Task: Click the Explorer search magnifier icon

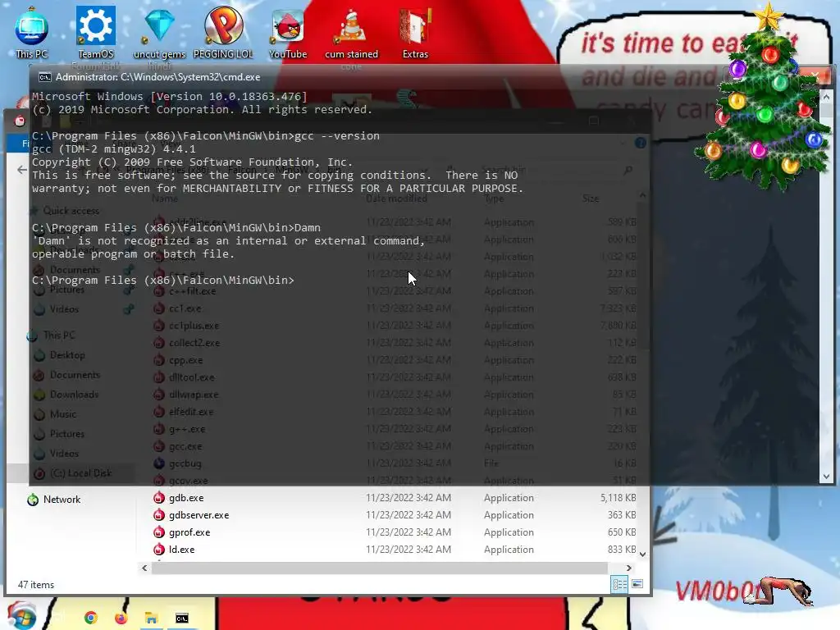Action: 628,170
